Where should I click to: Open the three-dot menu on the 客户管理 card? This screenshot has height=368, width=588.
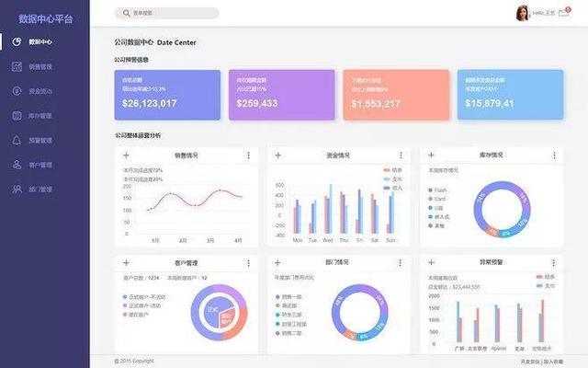coord(248,263)
